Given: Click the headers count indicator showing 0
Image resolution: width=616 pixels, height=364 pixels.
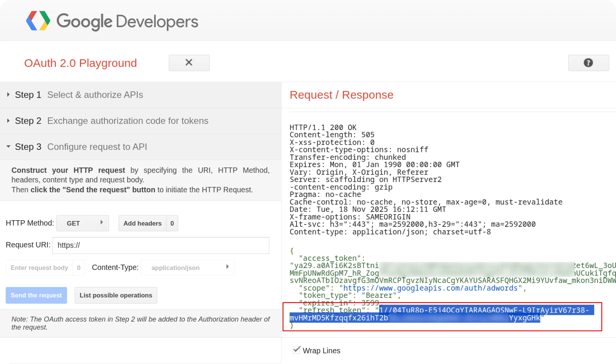Looking at the screenshot, I should (x=172, y=223).
